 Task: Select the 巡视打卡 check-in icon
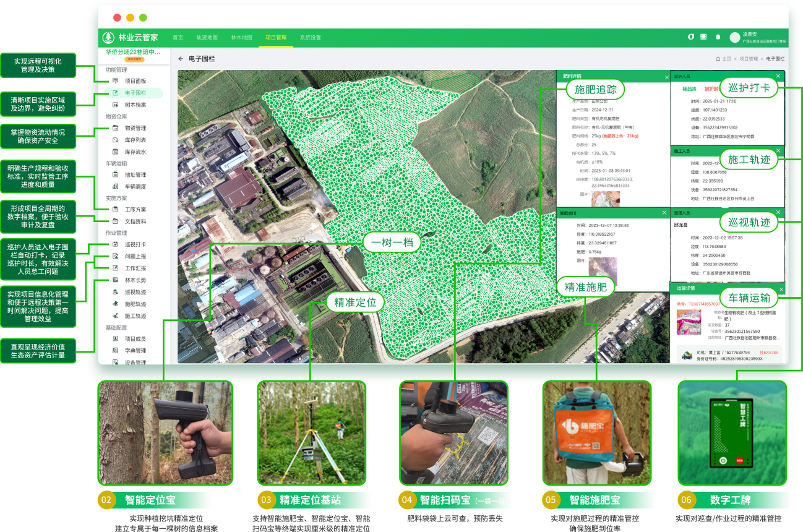click(x=115, y=244)
